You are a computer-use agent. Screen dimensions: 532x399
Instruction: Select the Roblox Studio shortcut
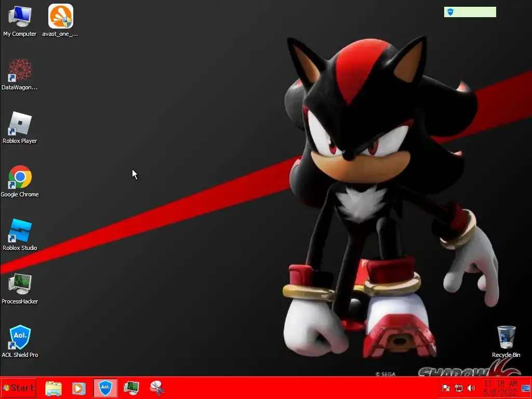[20, 235]
